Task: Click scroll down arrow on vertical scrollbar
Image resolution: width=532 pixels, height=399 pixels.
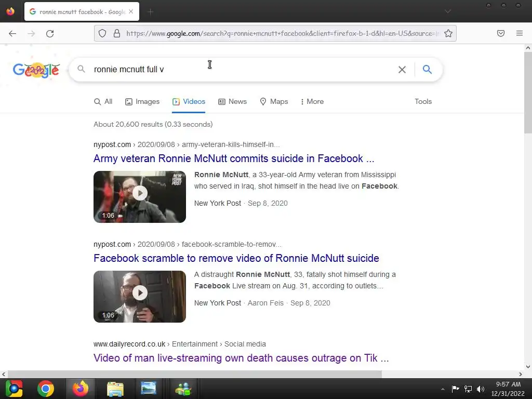Action: coord(528,366)
